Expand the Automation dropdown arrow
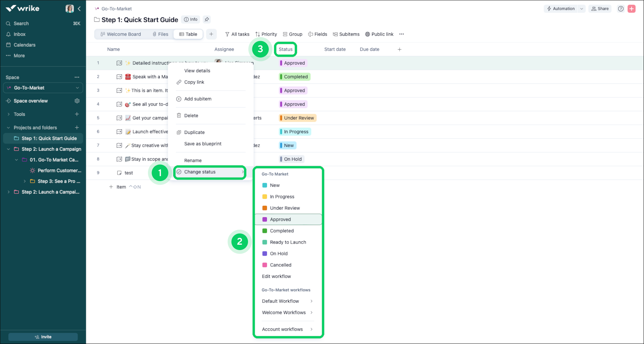Viewport: 644px width, 344px height. pos(581,8)
